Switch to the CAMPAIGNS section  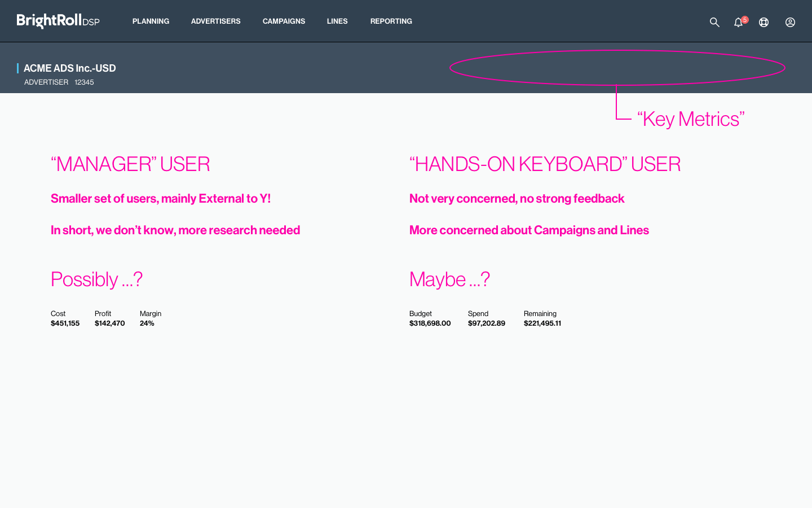(284, 21)
